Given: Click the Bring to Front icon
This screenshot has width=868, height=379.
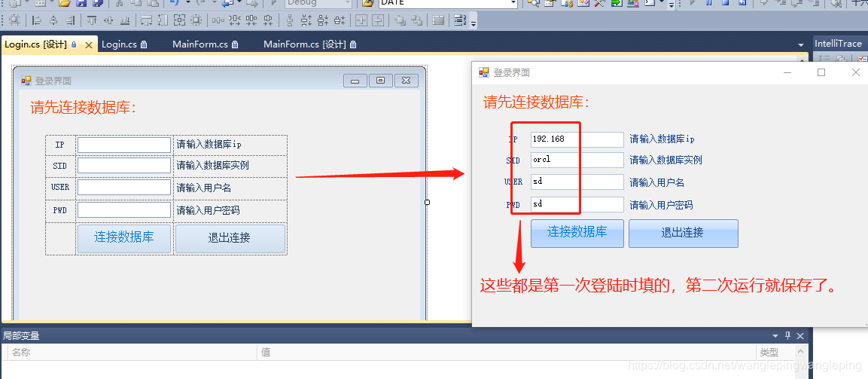Looking at the screenshot, I should [400, 22].
